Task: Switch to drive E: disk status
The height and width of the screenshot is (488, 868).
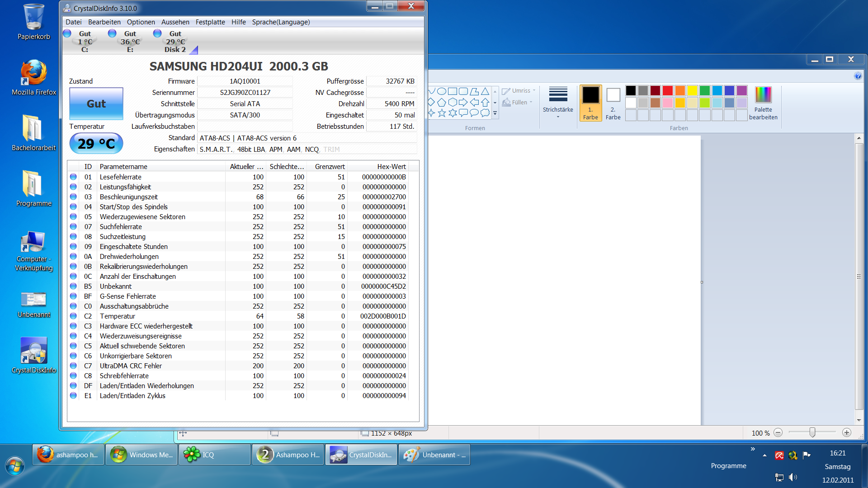Action: point(130,42)
